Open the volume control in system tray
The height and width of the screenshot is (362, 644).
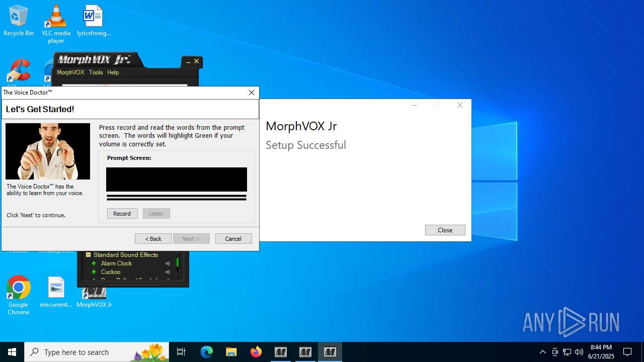[579, 352]
